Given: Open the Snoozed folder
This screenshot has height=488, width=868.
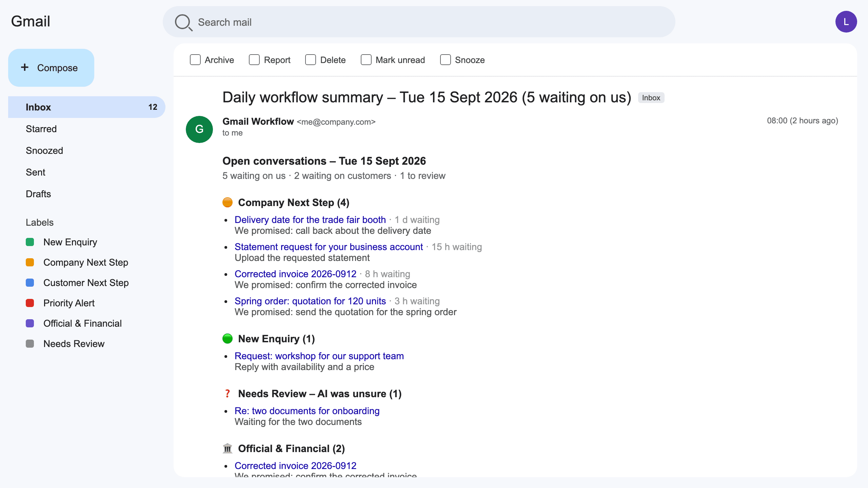Looking at the screenshot, I should (x=87, y=150).
